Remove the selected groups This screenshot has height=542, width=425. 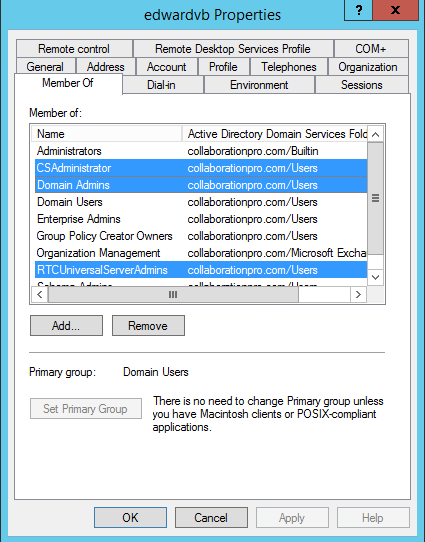click(148, 325)
